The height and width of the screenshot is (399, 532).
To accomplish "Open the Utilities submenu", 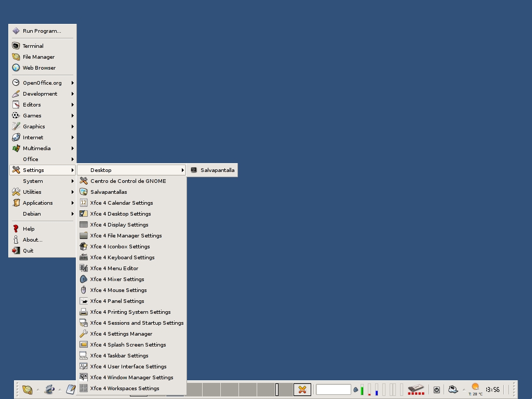I will coord(43,192).
